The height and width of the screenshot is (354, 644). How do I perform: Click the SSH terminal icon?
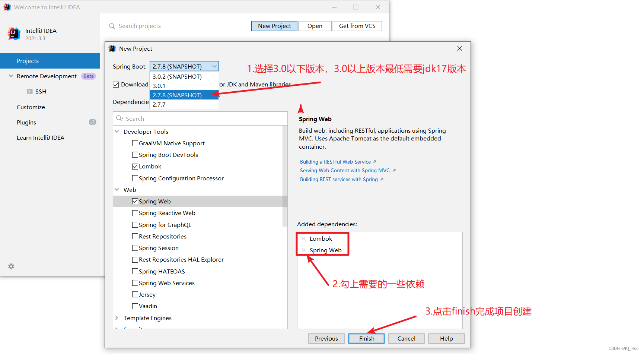29,91
